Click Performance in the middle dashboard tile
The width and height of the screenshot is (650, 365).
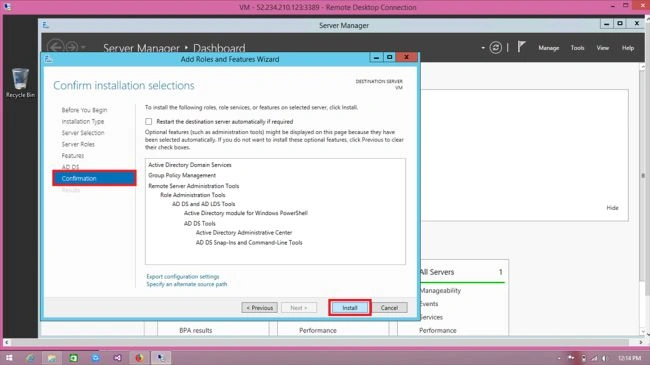tap(318, 330)
